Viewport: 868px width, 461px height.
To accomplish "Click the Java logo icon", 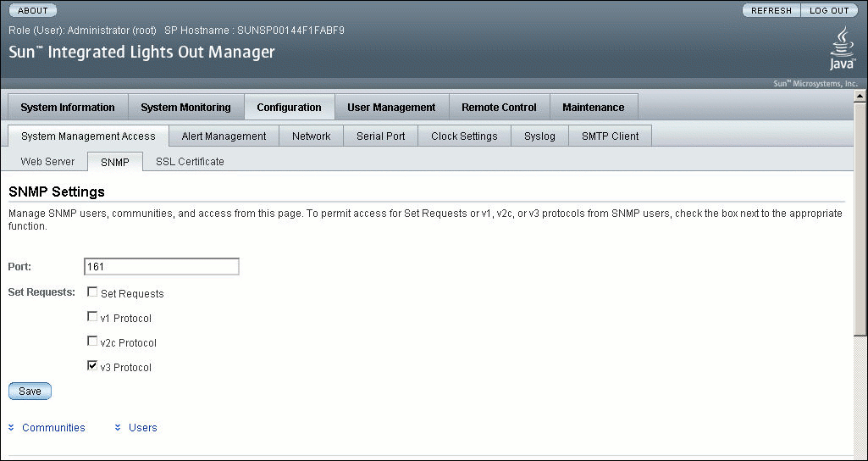I will [x=843, y=48].
